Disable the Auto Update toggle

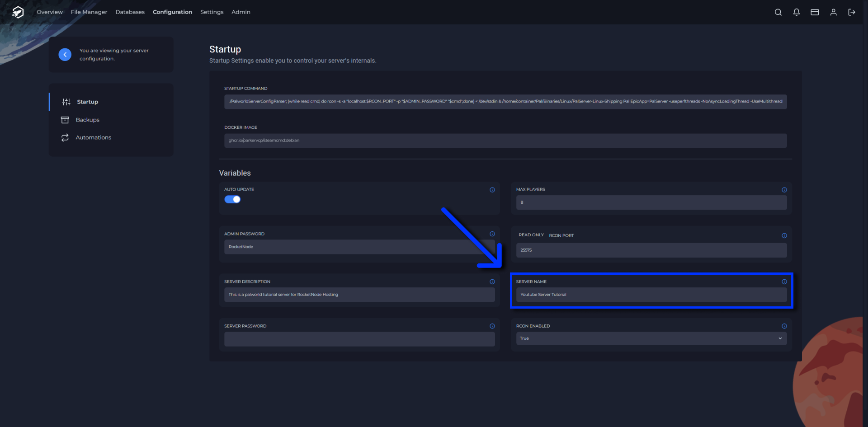pyautogui.click(x=232, y=199)
